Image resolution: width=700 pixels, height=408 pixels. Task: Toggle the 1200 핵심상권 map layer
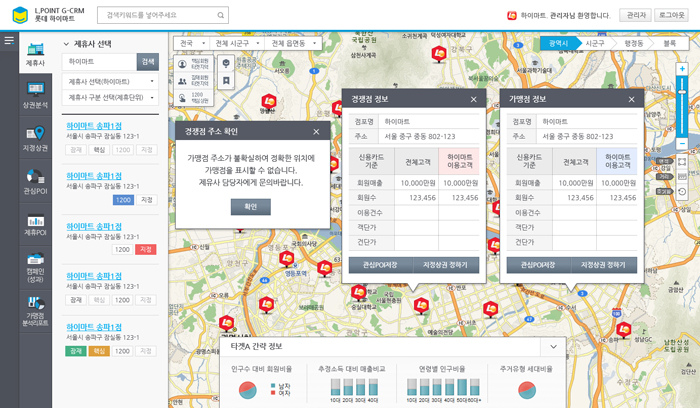[x=193, y=97]
